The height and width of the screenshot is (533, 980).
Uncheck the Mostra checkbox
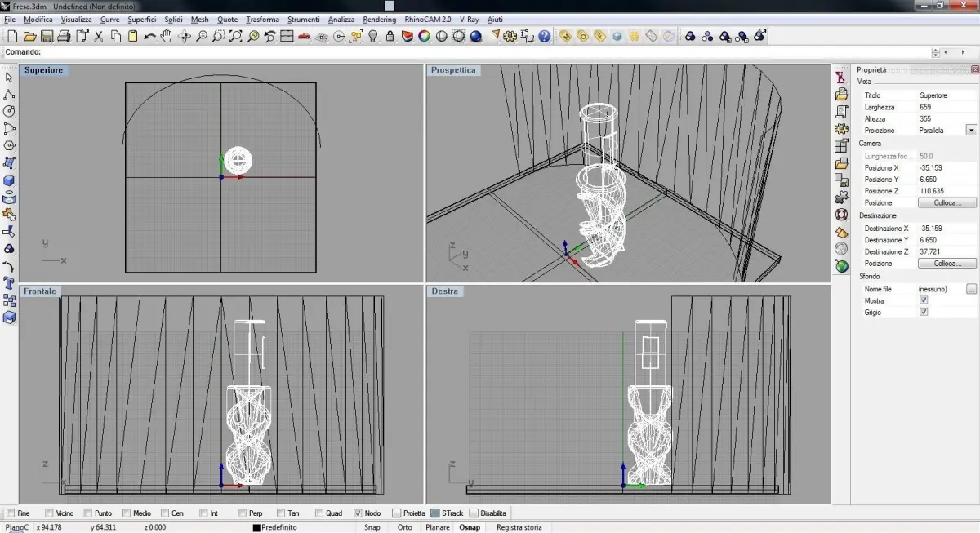click(x=924, y=300)
